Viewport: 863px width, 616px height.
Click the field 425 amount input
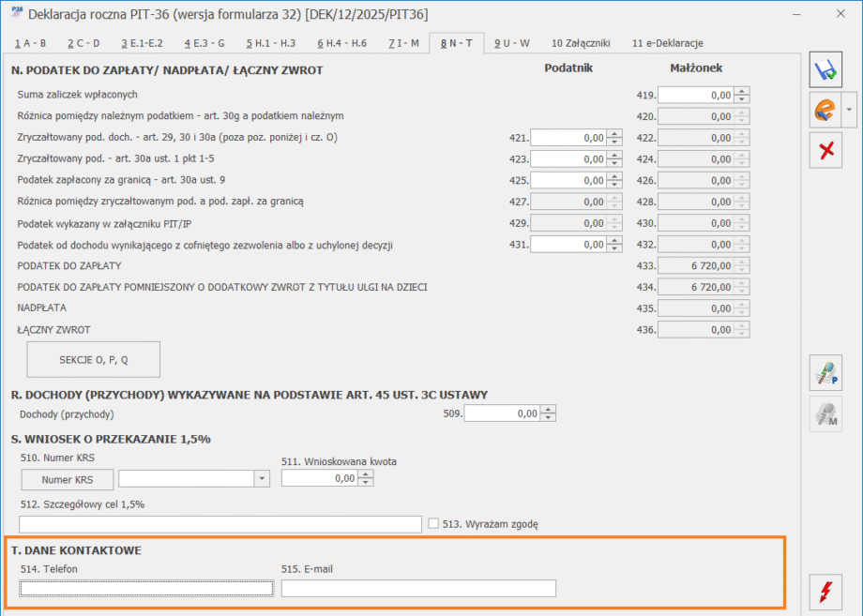coord(568,180)
